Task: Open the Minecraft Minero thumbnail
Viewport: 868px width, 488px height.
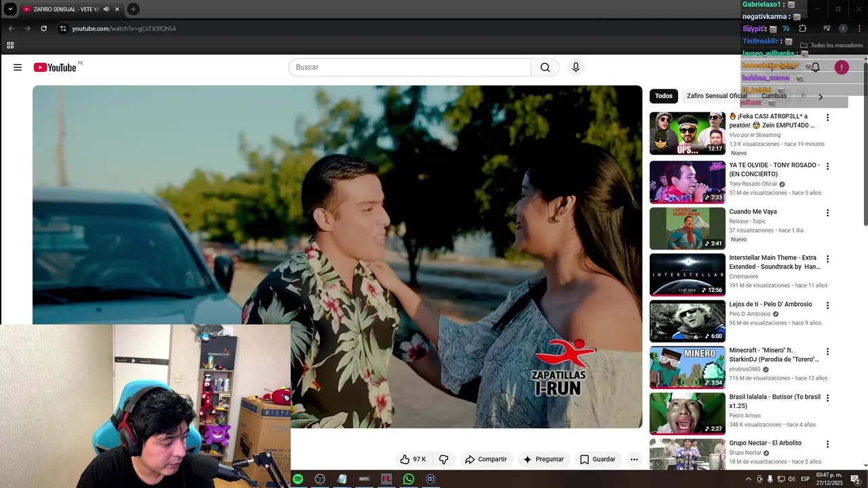Action: click(x=688, y=367)
